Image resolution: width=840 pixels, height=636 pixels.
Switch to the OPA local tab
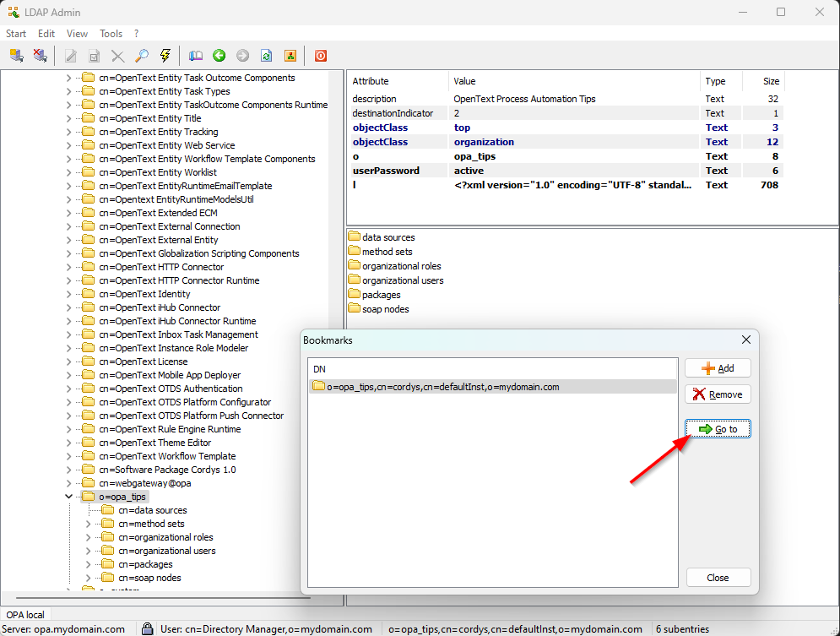click(25, 614)
